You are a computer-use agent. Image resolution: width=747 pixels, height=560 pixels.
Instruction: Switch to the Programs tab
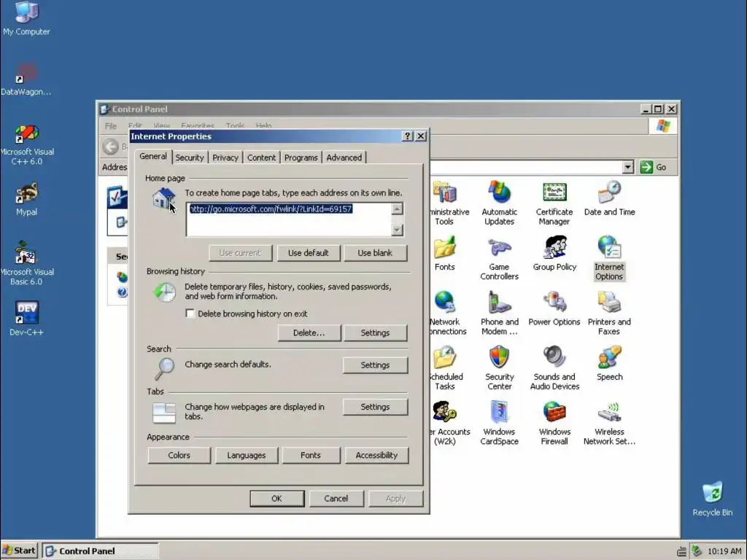pyautogui.click(x=301, y=157)
